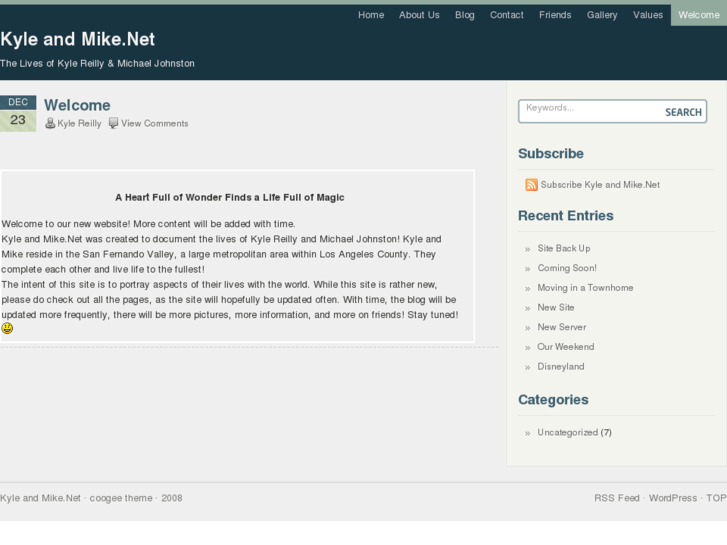This screenshot has height=545, width=727.
Task: Jump to TOP via footer link
Action: point(716,498)
